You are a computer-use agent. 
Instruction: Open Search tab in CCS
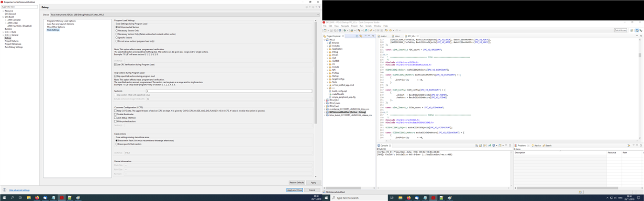(548, 146)
